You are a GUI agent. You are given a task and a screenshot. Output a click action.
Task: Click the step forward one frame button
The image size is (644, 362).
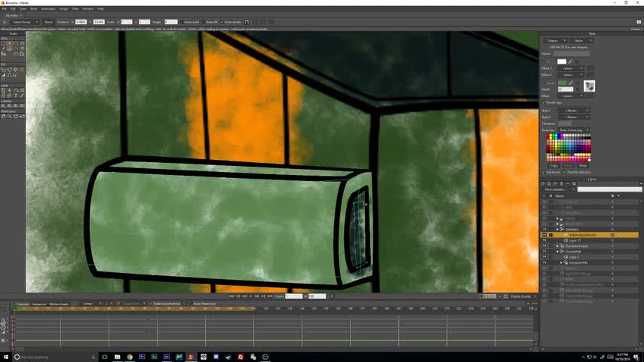click(257, 296)
